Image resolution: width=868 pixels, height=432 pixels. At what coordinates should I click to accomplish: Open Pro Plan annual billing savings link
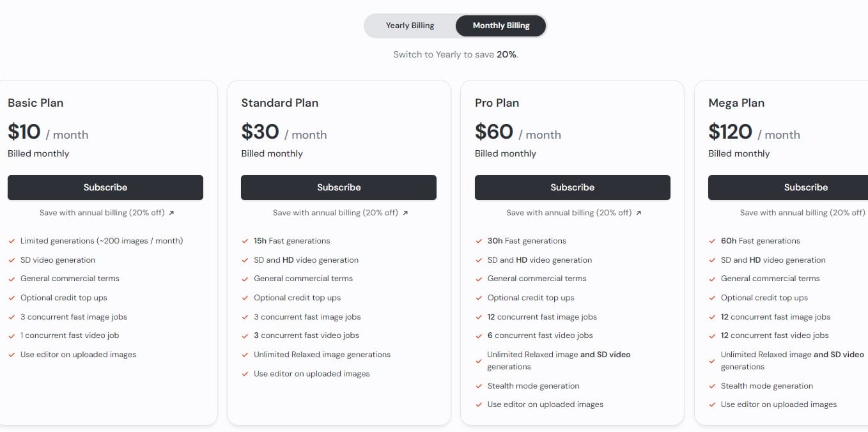coord(569,213)
